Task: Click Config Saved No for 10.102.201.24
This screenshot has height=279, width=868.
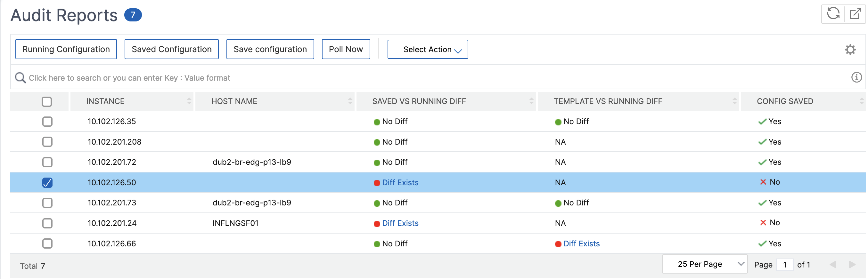Action: pos(770,222)
